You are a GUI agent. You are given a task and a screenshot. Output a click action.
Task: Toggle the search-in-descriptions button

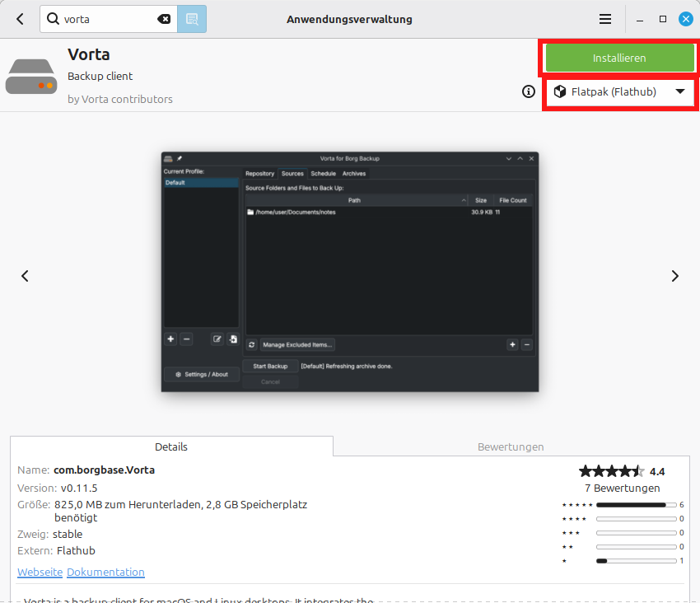point(192,19)
